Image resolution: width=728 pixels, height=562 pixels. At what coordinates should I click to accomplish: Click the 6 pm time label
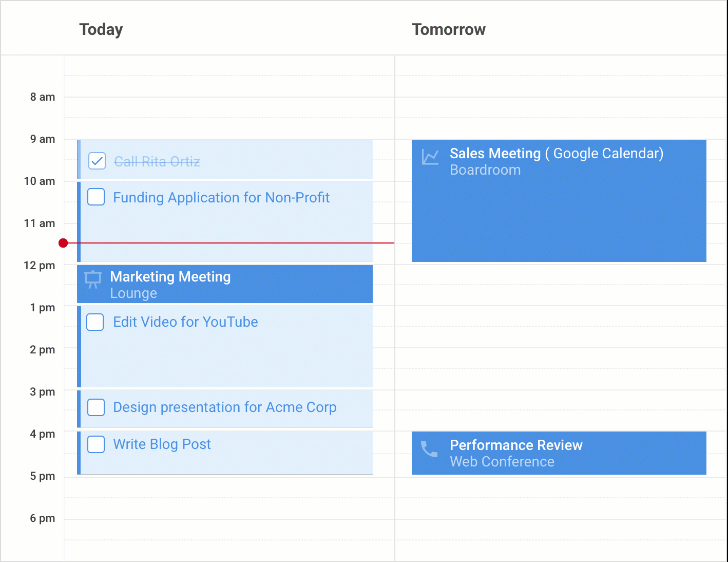click(x=43, y=518)
